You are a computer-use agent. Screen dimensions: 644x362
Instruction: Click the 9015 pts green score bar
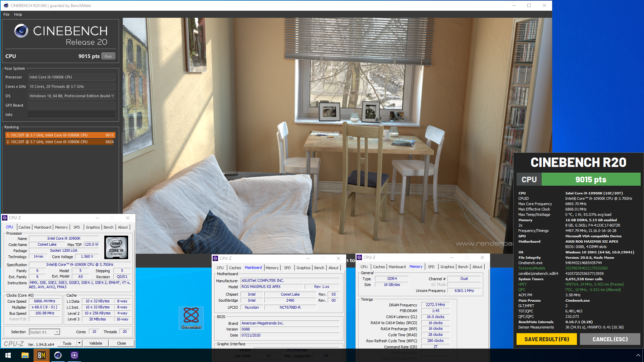tap(591, 180)
